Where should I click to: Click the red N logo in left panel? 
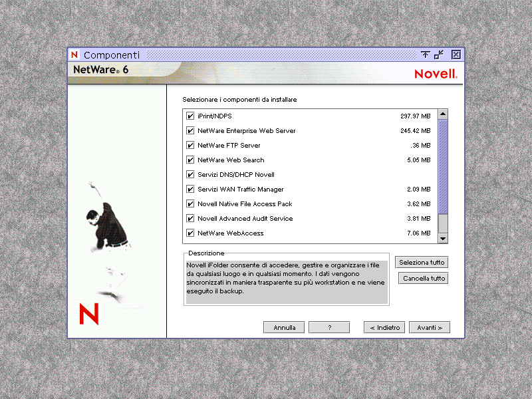pos(89,314)
